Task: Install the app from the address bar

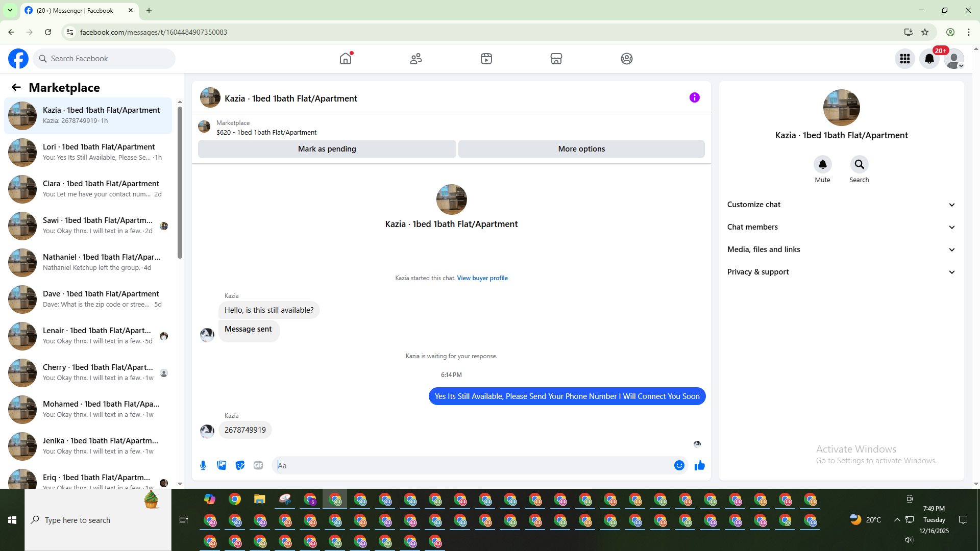Action: (908, 32)
